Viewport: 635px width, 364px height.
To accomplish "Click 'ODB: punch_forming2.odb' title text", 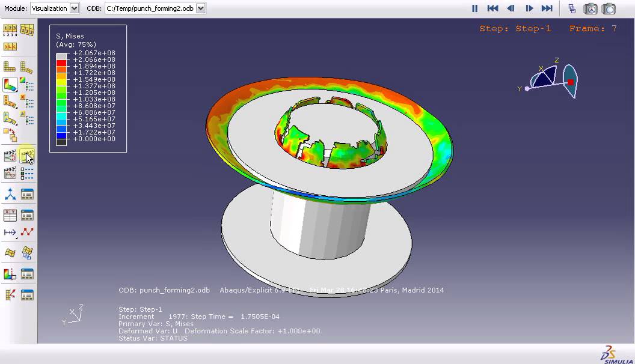I will tap(164, 290).
